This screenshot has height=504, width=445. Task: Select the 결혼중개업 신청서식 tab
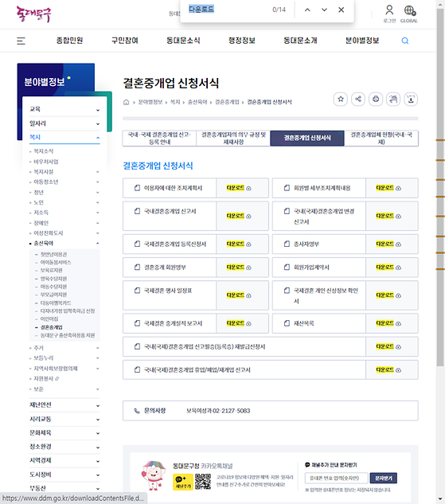pos(307,139)
